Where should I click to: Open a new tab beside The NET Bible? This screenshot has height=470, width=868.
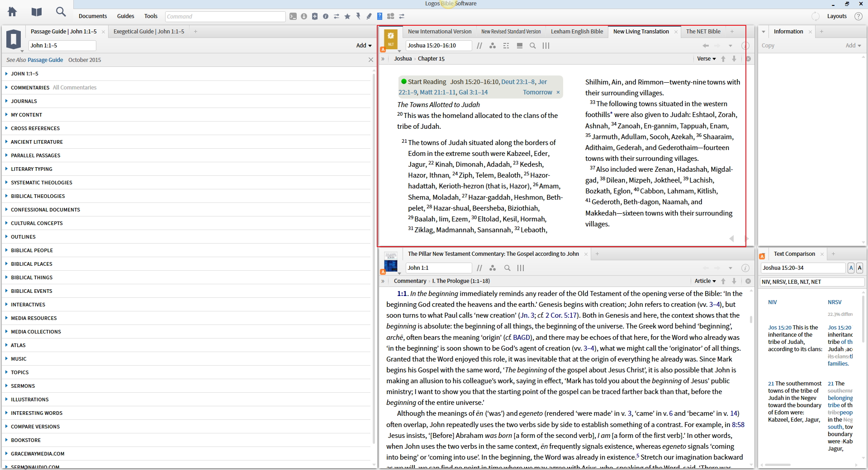point(732,32)
